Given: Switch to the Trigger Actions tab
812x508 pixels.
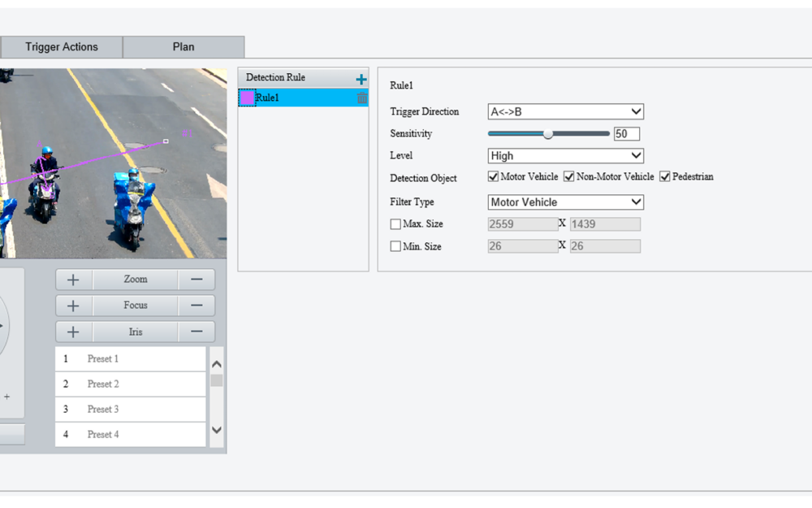Looking at the screenshot, I should 62,47.
